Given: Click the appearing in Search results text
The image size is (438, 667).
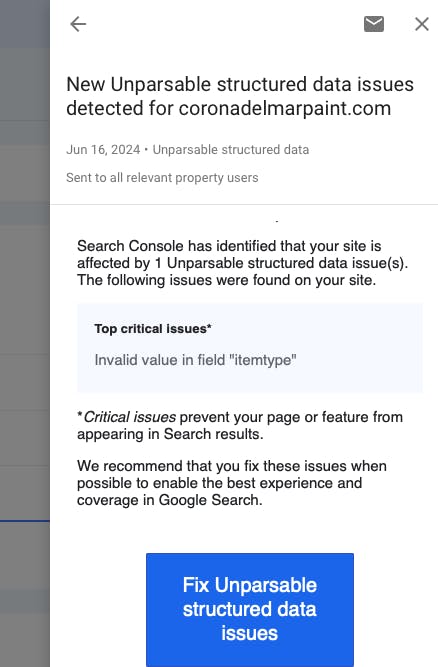Looking at the screenshot, I should pyautogui.click(x=170, y=434).
